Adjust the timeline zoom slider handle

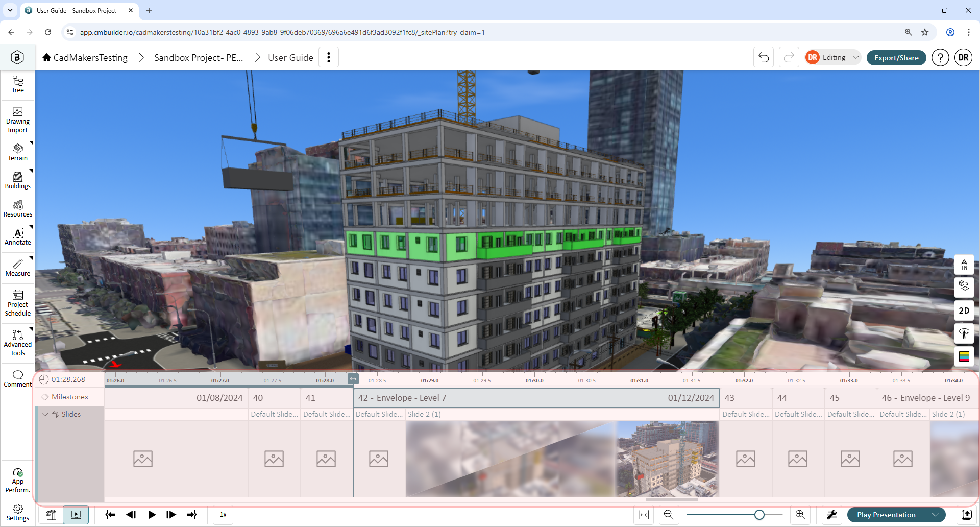pyautogui.click(x=759, y=515)
